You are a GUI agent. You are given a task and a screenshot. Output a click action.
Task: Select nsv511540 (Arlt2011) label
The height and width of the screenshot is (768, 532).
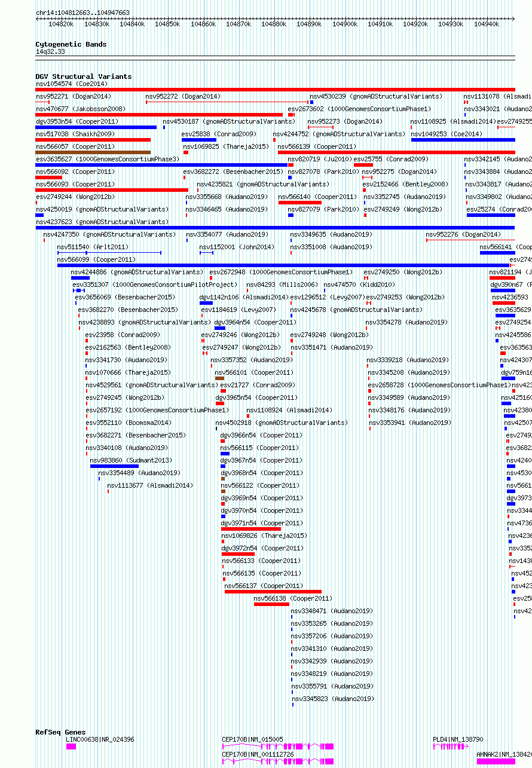93,247
